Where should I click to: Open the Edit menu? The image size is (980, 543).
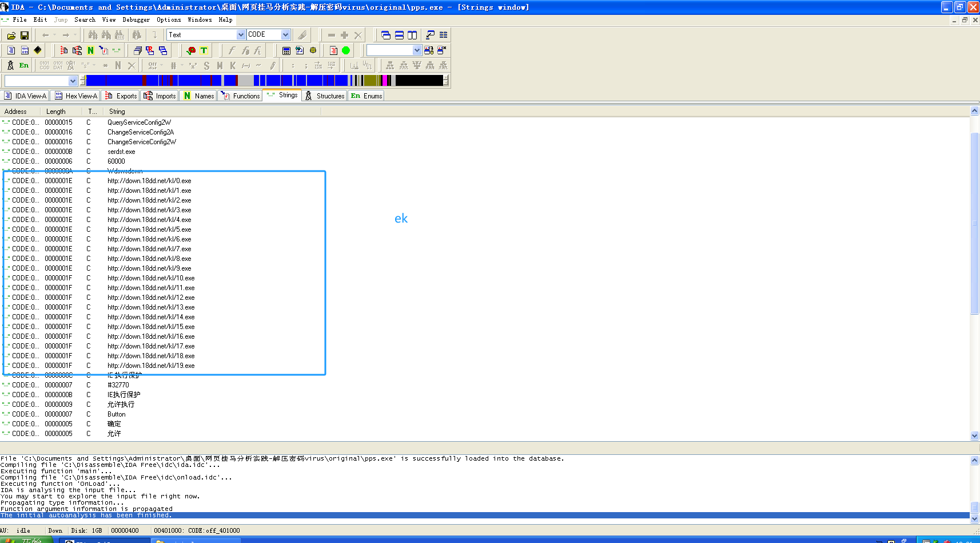pyautogui.click(x=40, y=19)
